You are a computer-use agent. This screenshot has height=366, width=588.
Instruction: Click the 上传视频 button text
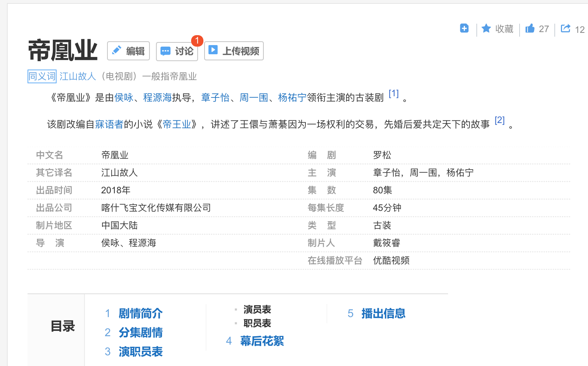point(241,51)
